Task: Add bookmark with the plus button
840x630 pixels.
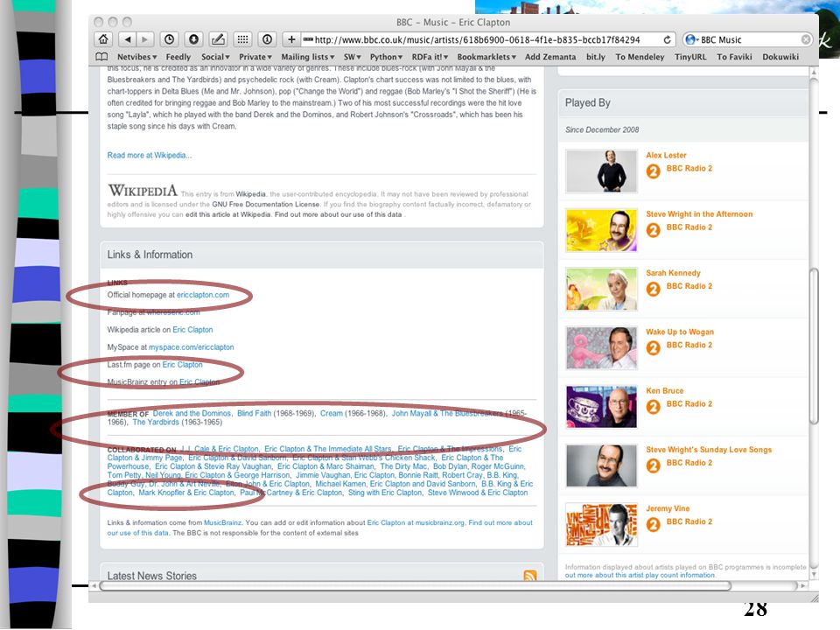Action: pos(291,39)
